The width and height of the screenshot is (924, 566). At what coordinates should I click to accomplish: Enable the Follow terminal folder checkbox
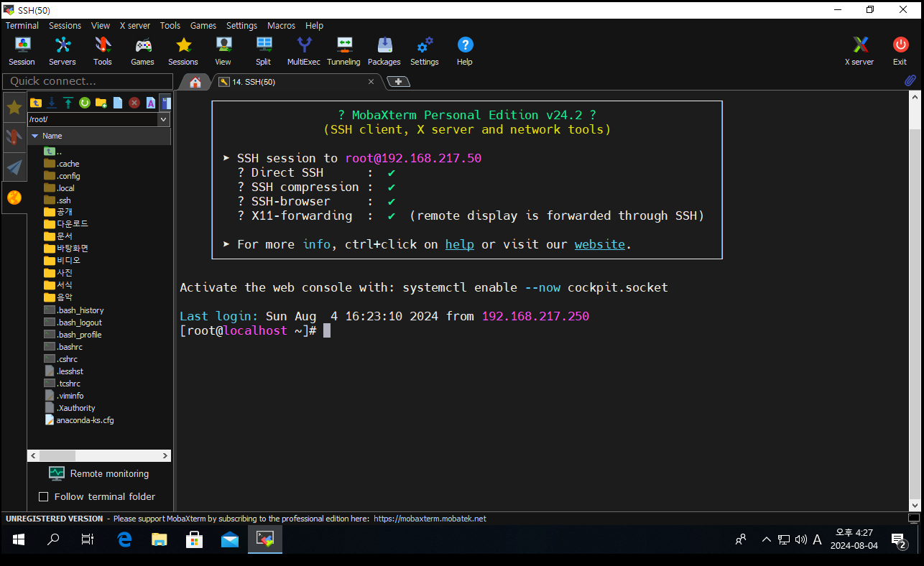pos(43,496)
